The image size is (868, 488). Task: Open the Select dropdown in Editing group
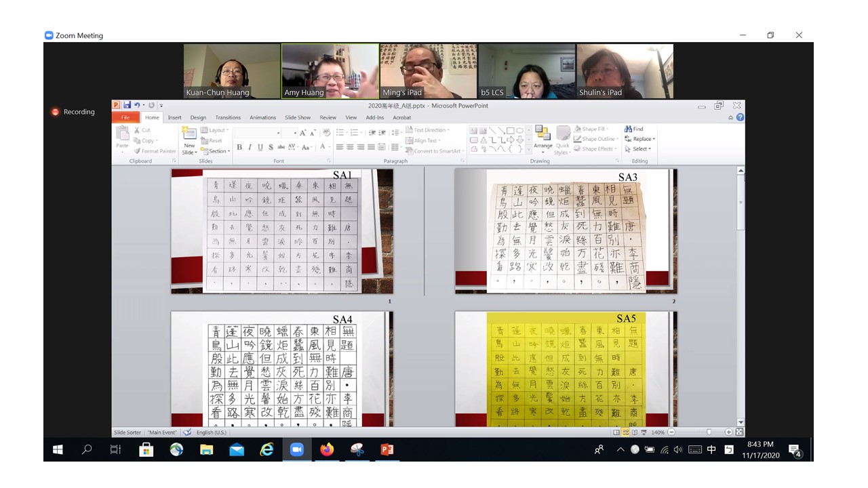[x=641, y=149]
